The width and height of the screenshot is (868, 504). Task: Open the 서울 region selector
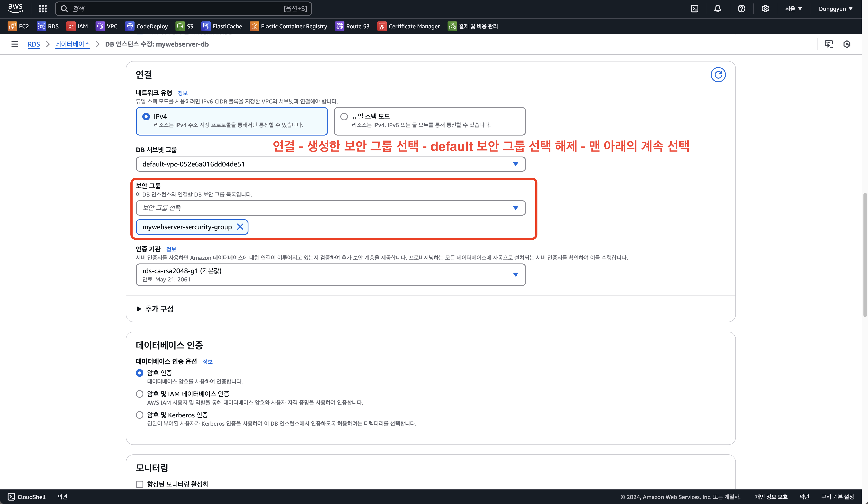[794, 9]
